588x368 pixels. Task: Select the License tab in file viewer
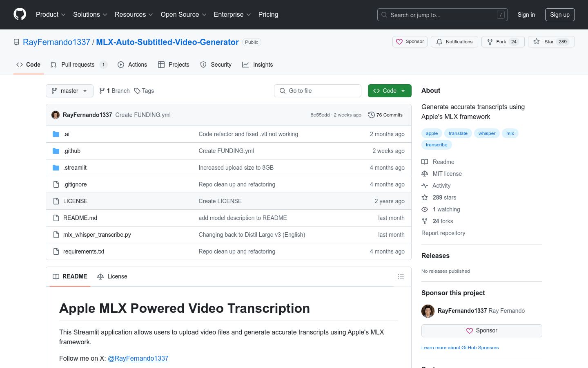[x=112, y=276]
